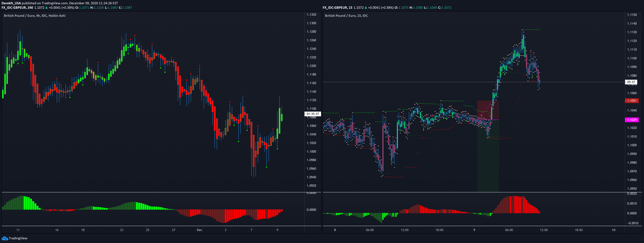Click the 1.1280 price on the left axis
This screenshot has width=644, height=243.
point(311,32)
